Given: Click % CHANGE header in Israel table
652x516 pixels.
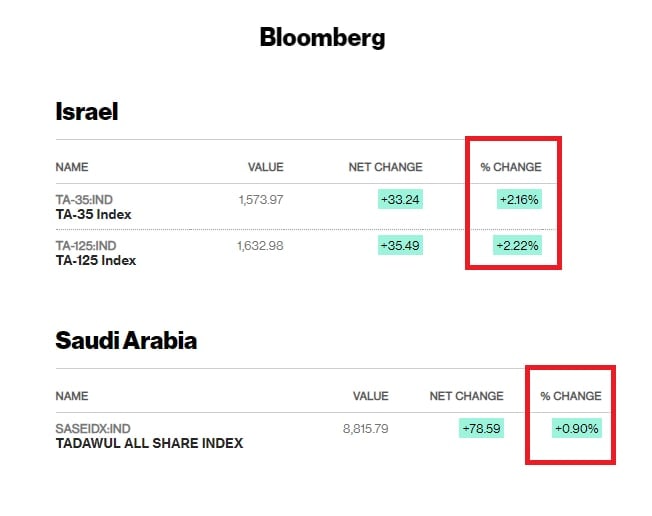Looking at the screenshot, I should click(510, 167).
